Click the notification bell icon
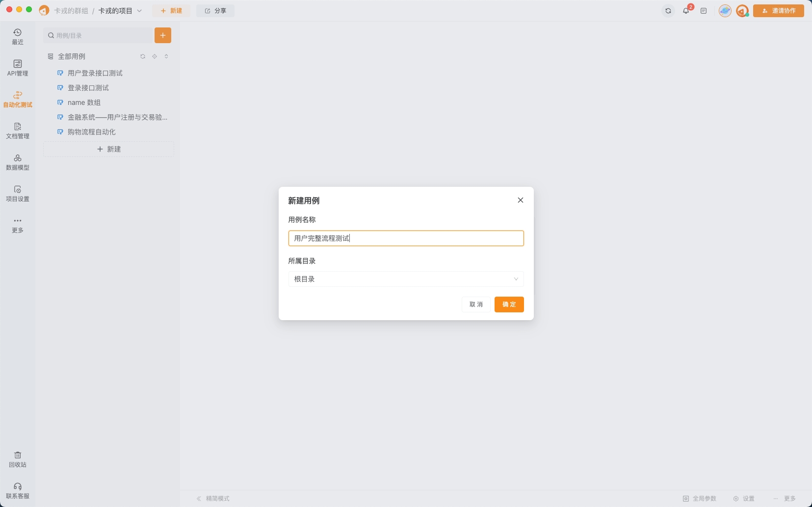Screen dimensions: 812x507 tap(686, 11)
